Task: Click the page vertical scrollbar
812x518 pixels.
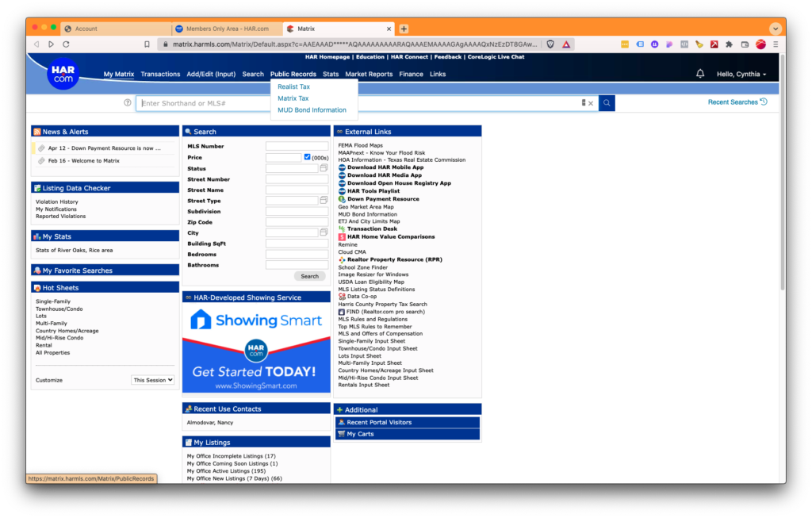Action: coord(782,171)
